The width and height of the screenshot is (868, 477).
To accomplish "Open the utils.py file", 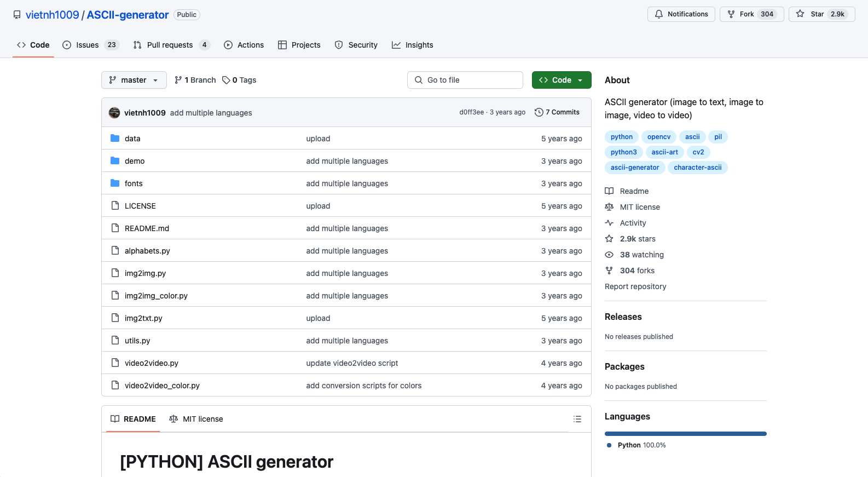I will pos(137,341).
